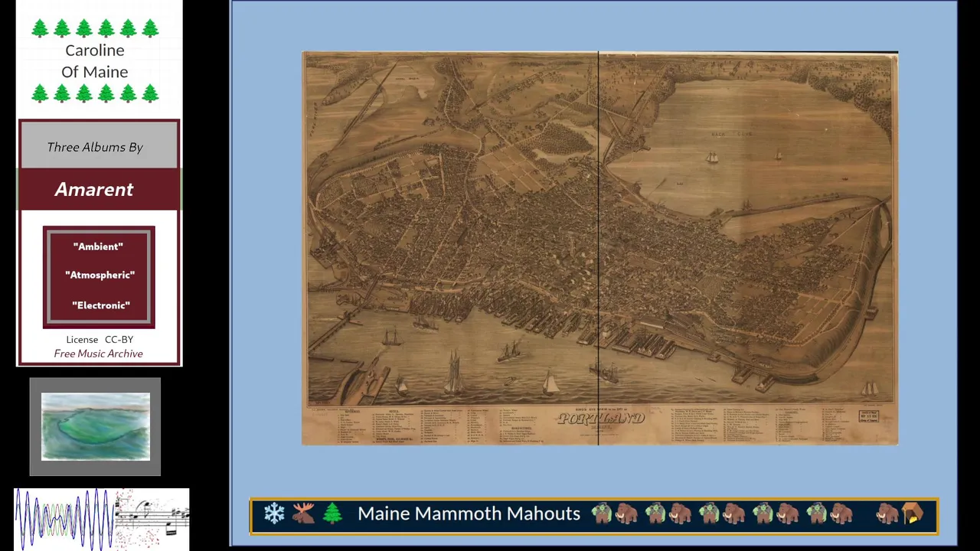Screen dimensions: 980x551
Task: Click the moose icon in the banner
Action: [303, 514]
